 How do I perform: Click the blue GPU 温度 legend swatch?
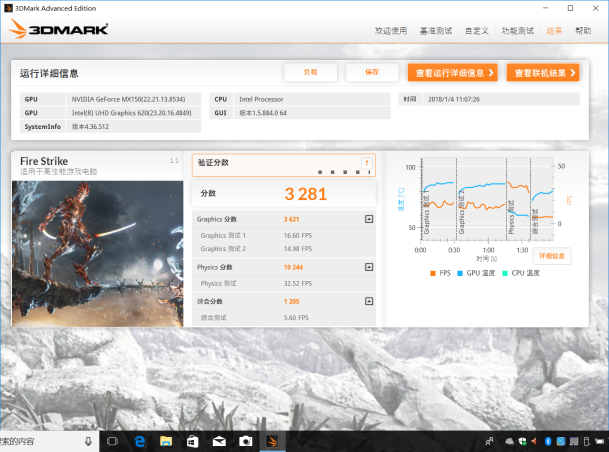point(460,273)
